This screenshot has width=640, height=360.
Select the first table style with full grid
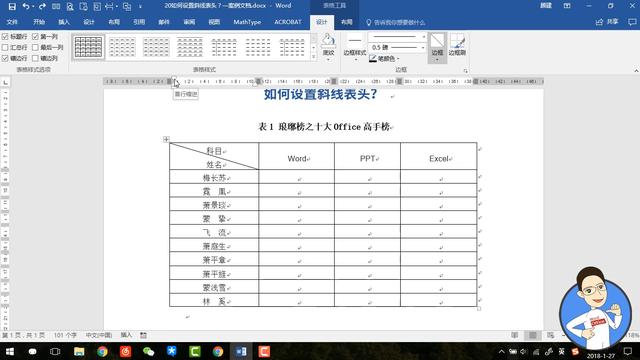pyautogui.click(x=88, y=47)
